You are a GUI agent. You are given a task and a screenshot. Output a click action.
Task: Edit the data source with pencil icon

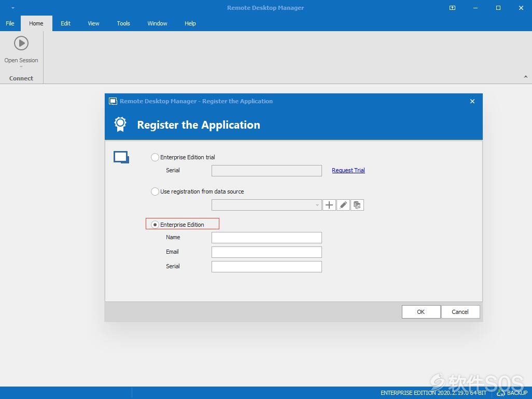click(x=343, y=205)
